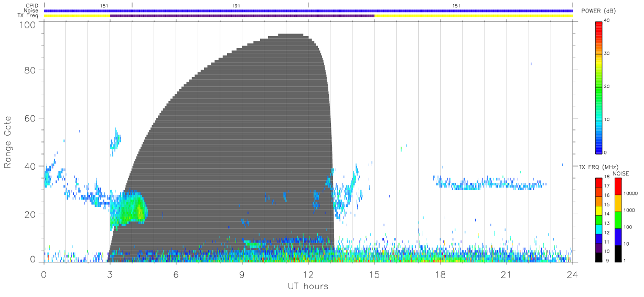Click y-axis tick label '80'
Screen dimensions: 644x297
pos(29,70)
